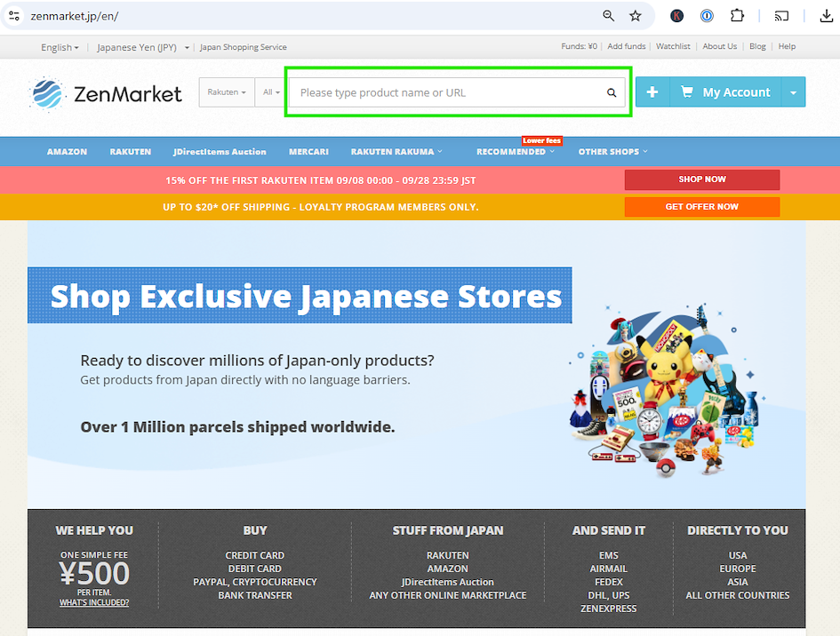Expand the Rakuten Rakuma menu

[x=396, y=152]
